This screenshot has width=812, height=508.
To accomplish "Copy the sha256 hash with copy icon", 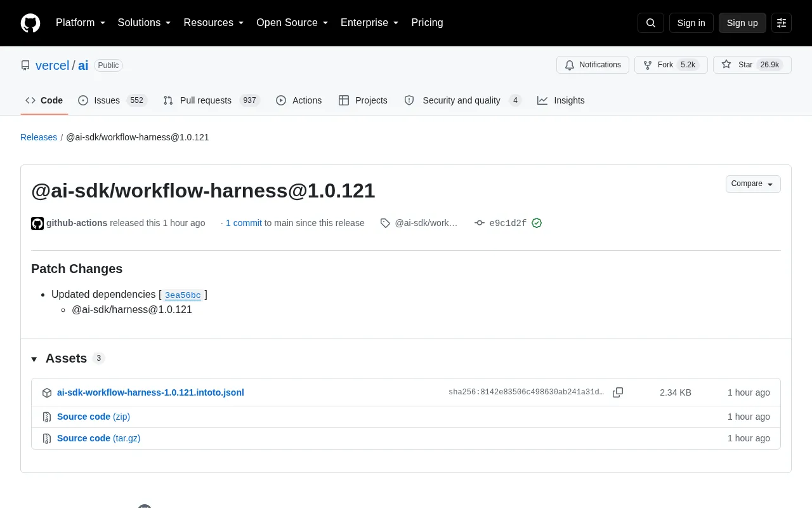I will coord(618,392).
